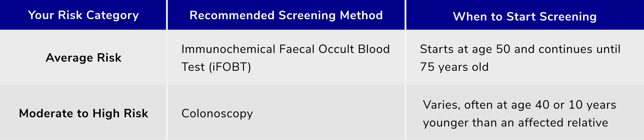Select the "75 years old" text

pos(454,67)
